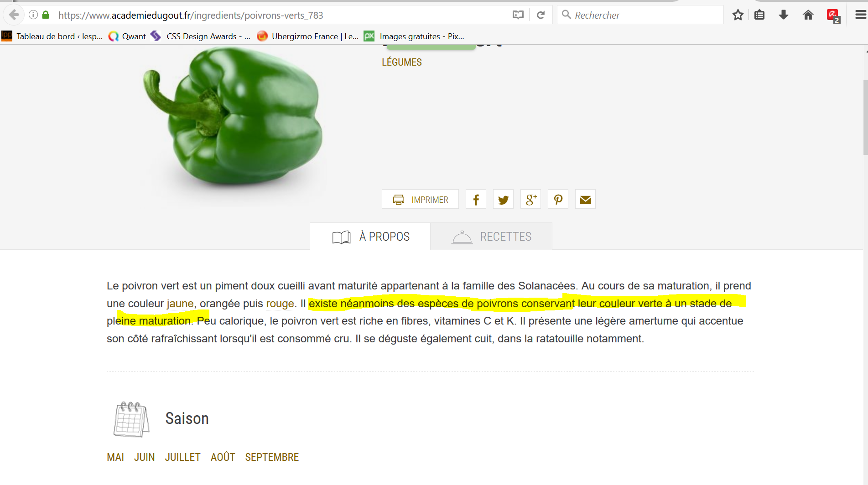The width and height of the screenshot is (868, 485).
Task: Toggle Reader View in the address bar
Action: click(518, 15)
